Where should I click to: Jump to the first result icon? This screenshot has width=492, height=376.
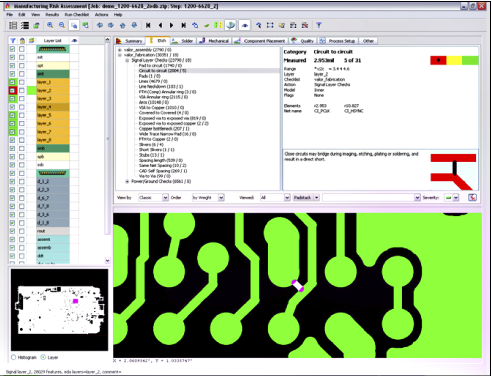click(148, 25)
